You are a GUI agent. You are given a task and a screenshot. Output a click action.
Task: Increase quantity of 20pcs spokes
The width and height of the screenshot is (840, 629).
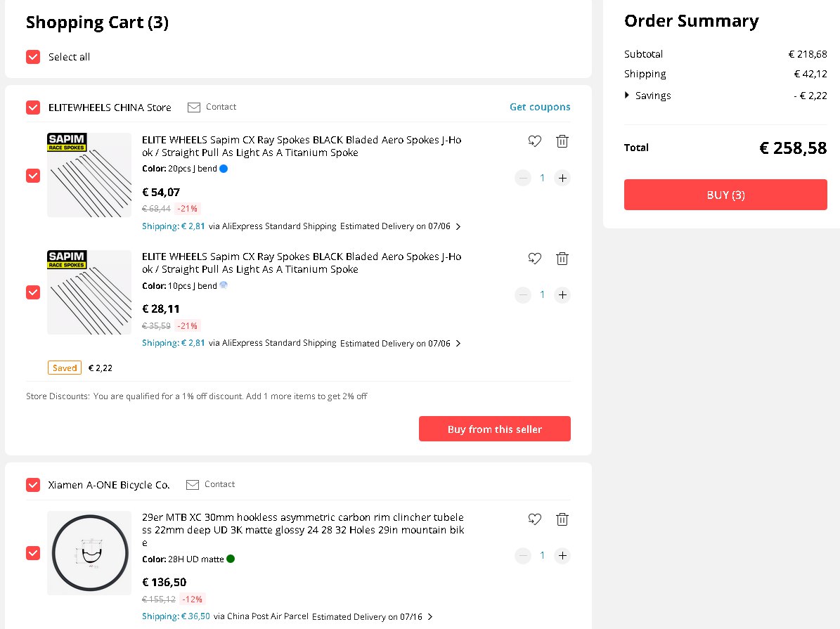(x=562, y=178)
